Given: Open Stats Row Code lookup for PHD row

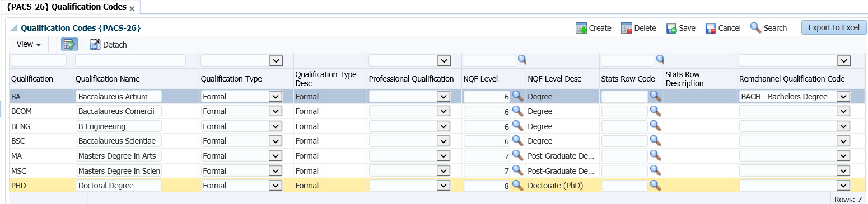Looking at the screenshot, I should [655, 185].
